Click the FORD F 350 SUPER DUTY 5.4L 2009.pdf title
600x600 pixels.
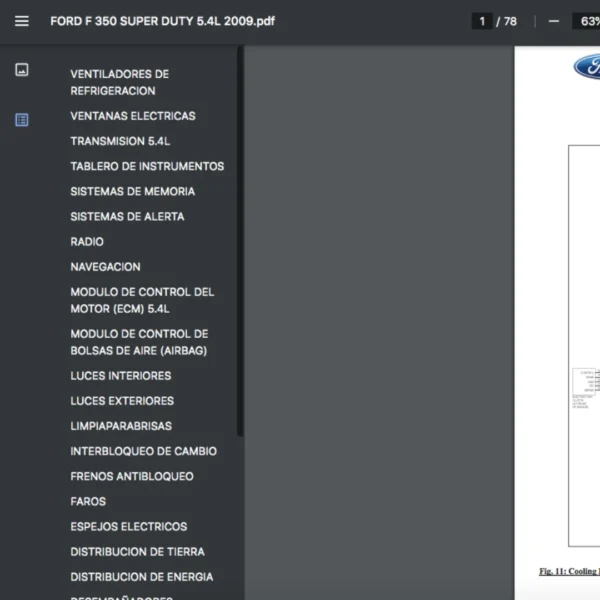pos(162,21)
